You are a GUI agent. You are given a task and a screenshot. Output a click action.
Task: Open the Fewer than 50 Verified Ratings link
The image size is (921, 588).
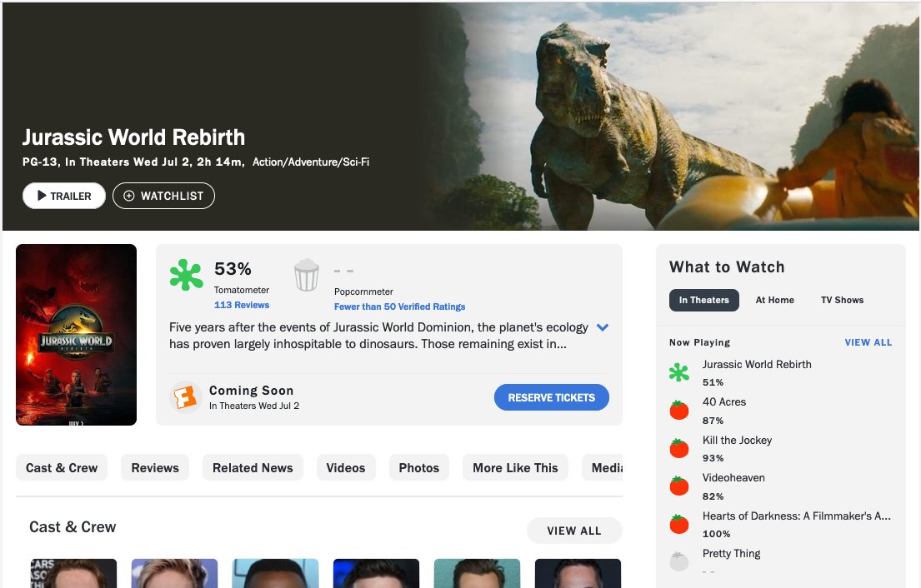click(x=399, y=306)
